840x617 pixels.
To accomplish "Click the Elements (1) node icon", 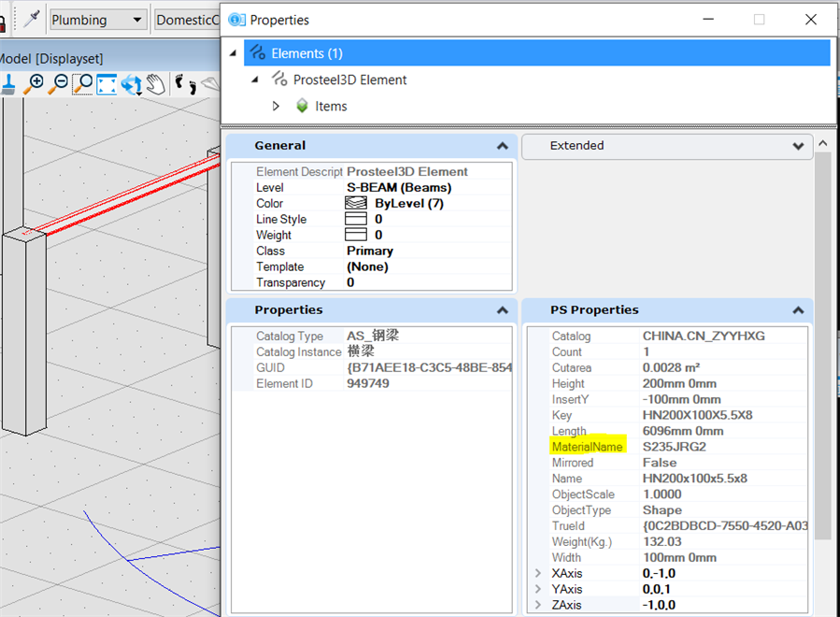I will pyautogui.click(x=258, y=52).
